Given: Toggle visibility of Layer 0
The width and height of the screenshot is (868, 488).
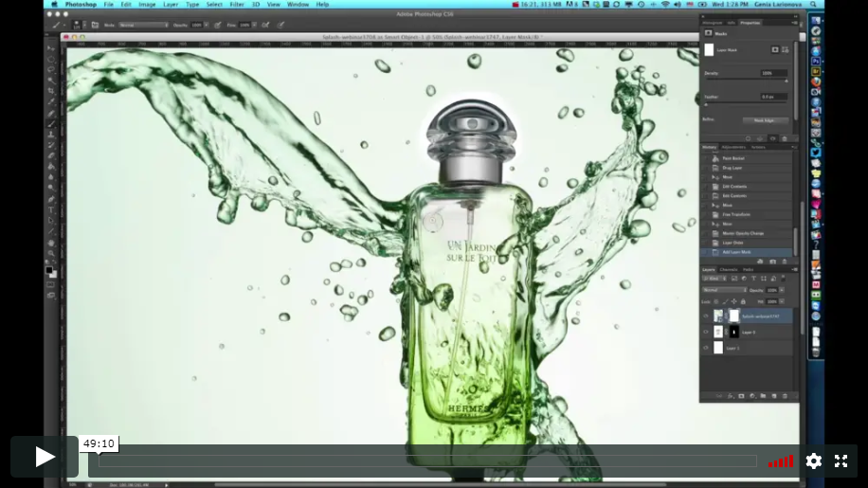Looking at the screenshot, I should (x=706, y=332).
